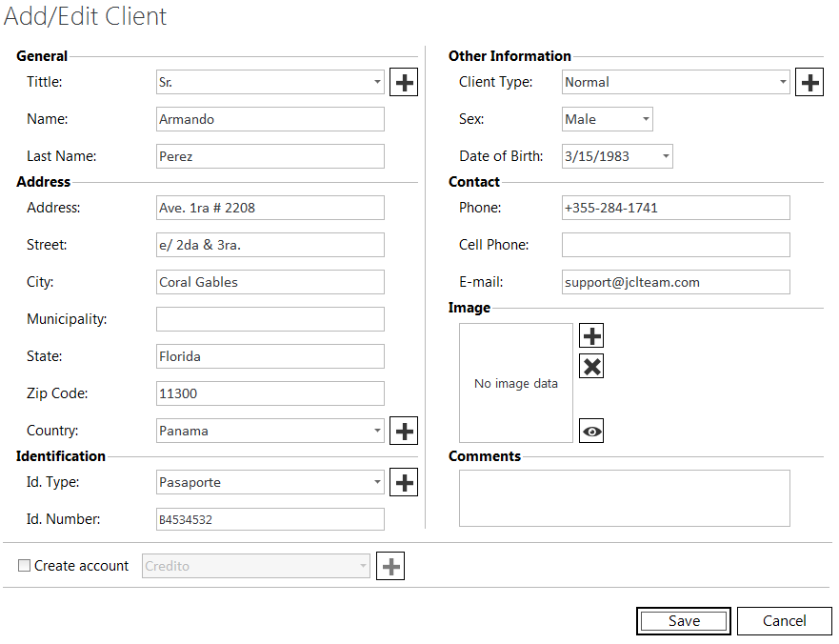
Task: Open Client Type dropdown showing Normal
Action: point(676,83)
